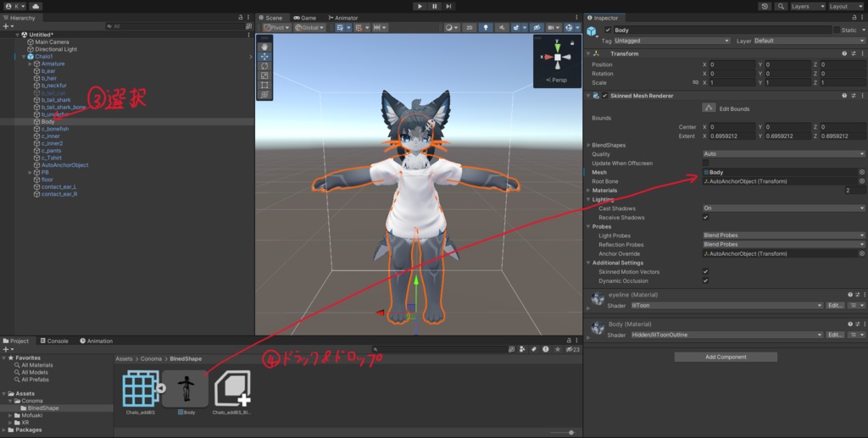Viewport: 868px width, 438px height.
Task: Open the global search magnifier
Action: point(781,6)
